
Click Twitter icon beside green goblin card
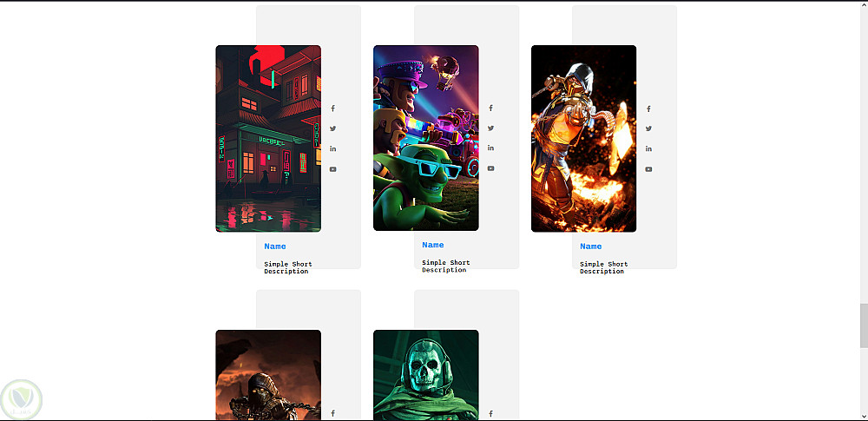pyautogui.click(x=490, y=128)
